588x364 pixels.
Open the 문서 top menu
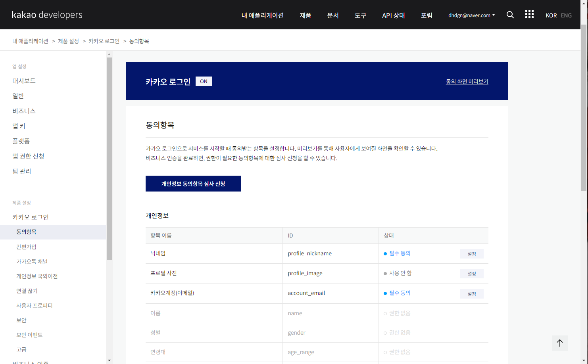333,15
